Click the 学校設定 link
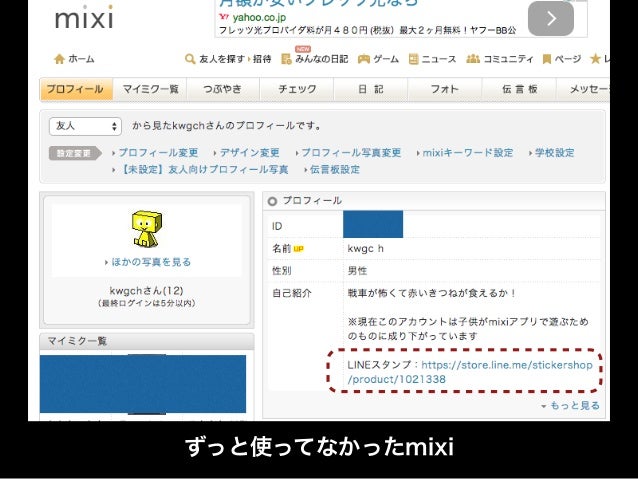Image resolution: width=638 pixels, height=479 pixels. click(555, 153)
